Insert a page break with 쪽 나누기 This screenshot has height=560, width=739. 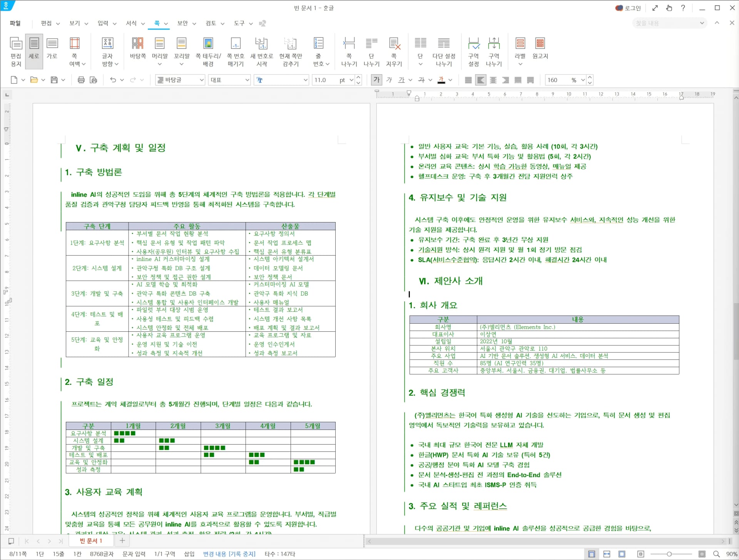point(348,50)
